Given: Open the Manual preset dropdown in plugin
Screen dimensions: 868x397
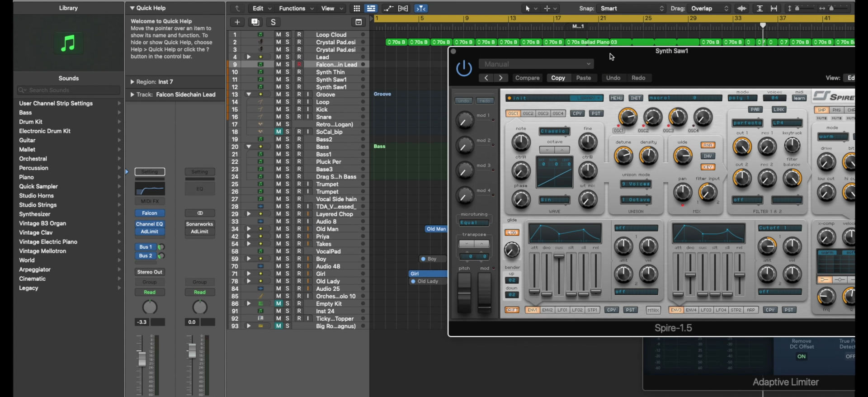Looking at the screenshot, I should click(537, 64).
